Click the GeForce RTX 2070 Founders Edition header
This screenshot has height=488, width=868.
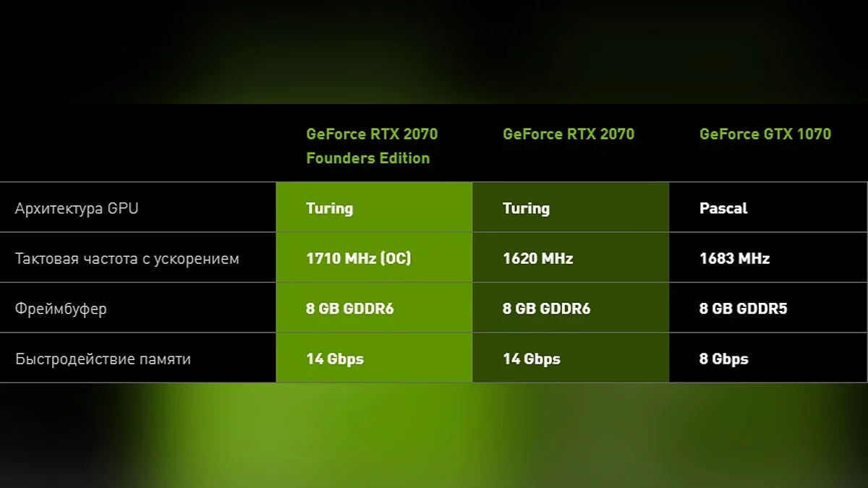pyautogui.click(x=372, y=146)
